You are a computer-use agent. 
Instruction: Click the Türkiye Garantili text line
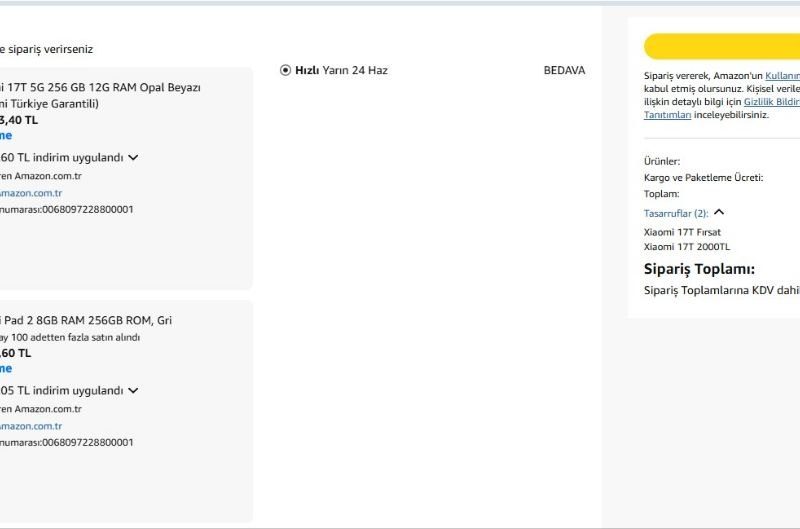point(49,104)
